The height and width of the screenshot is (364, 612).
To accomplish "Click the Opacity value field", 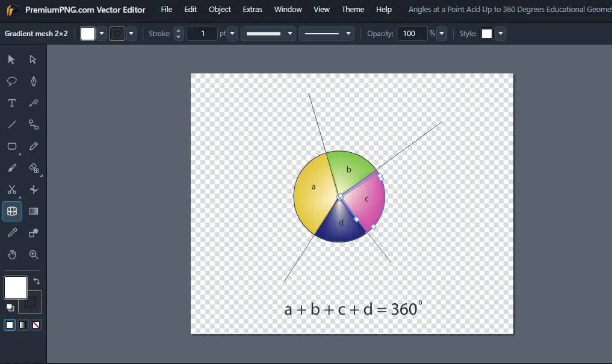I will point(412,34).
